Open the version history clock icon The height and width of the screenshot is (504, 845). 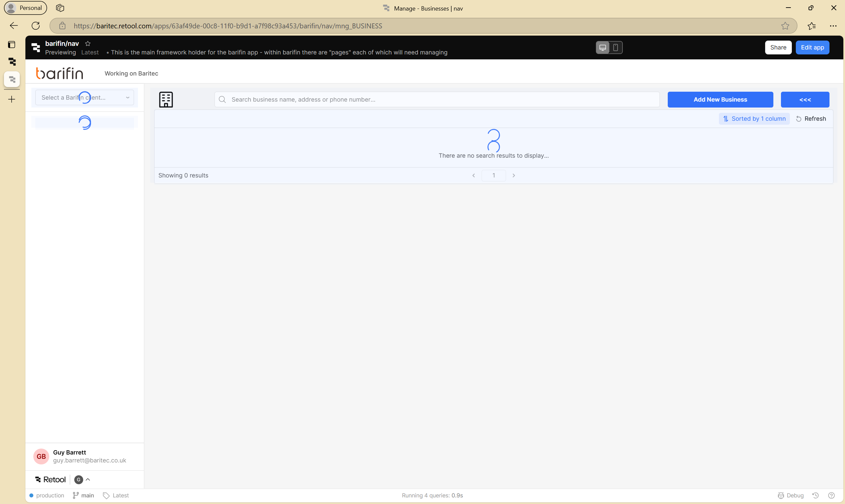(815, 495)
